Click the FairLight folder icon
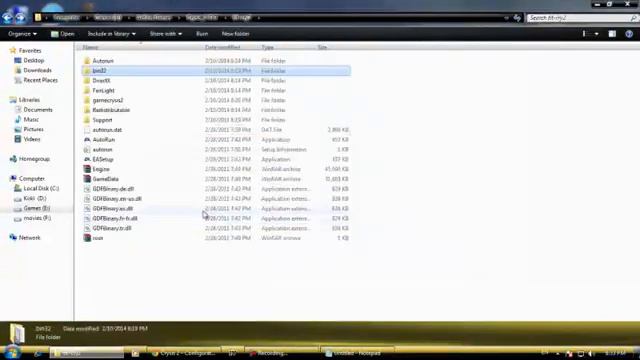Image resolution: width=640 pixels, height=360 pixels. [x=87, y=90]
